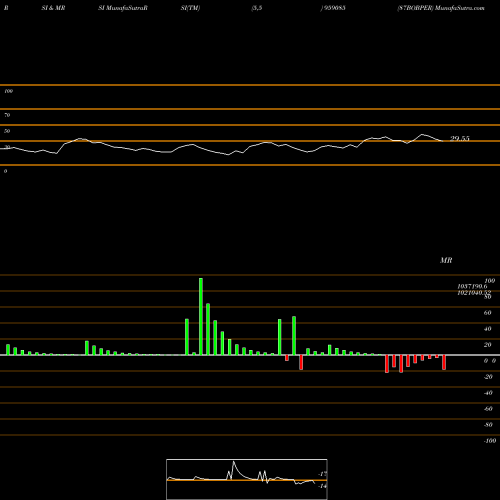Click the 1037190.6 value label
This screenshot has width=500, height=500.
pos(472,286)
